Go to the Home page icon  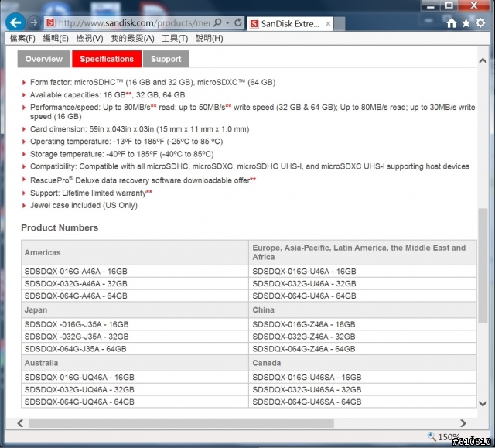coord(452,22)
